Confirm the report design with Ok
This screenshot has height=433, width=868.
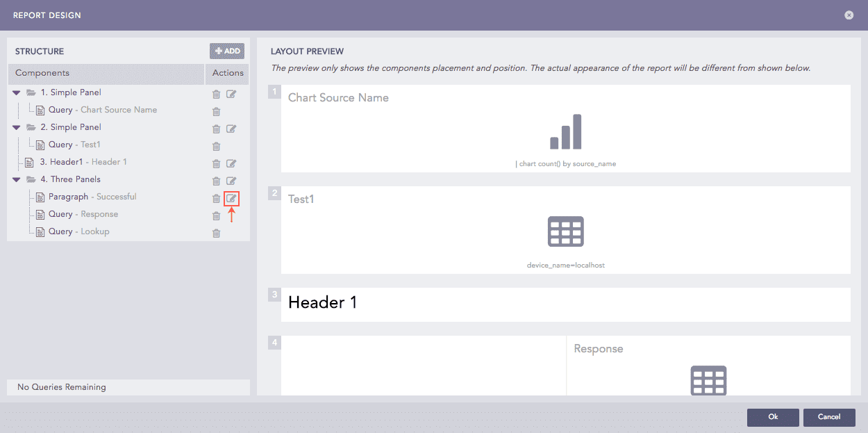coord(773,417)
